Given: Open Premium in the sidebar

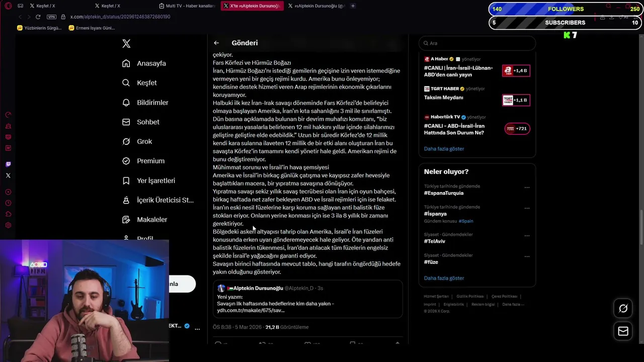Looking at the screenshot, I should click(143, 161).
